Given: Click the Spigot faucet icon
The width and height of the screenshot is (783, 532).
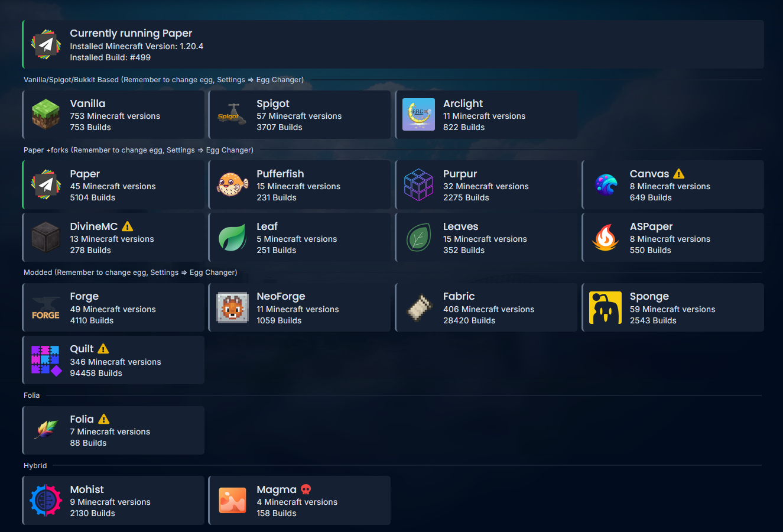Looking at the screenshot, I should 232,115.
